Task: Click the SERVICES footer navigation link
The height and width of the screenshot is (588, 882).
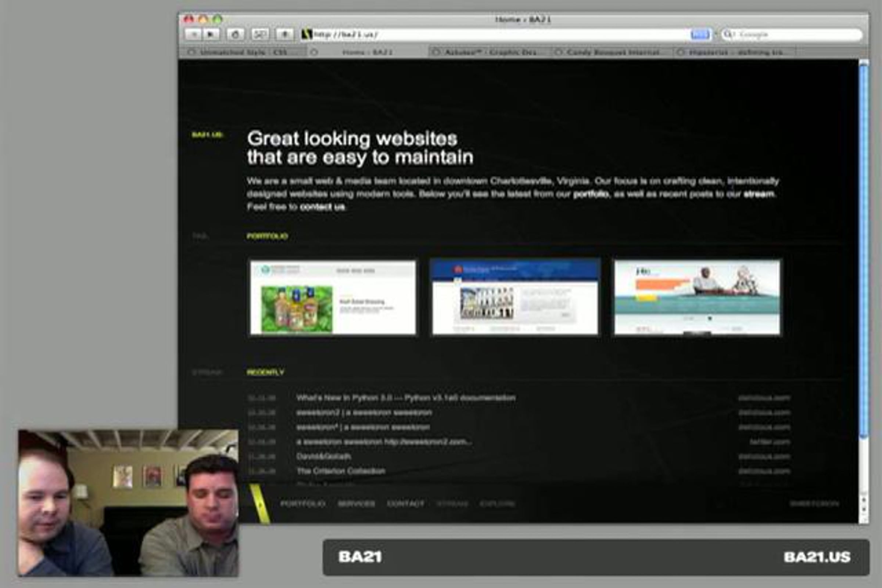Action: coord(356,504)
